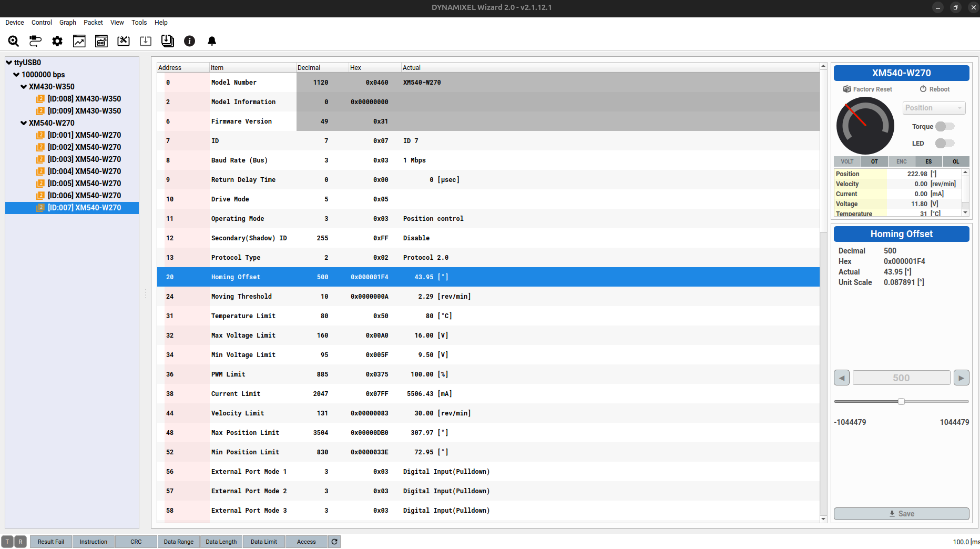
Task: Select the Baud Rate (Bus) row
Action: 488,160
